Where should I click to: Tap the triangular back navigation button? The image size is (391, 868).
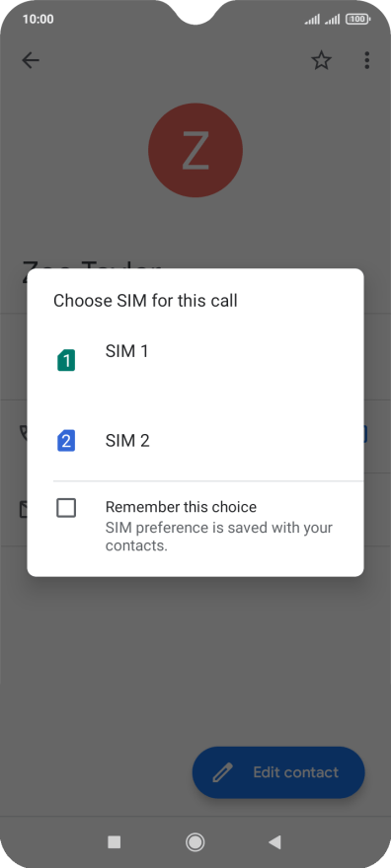click(x=274, y=842)
